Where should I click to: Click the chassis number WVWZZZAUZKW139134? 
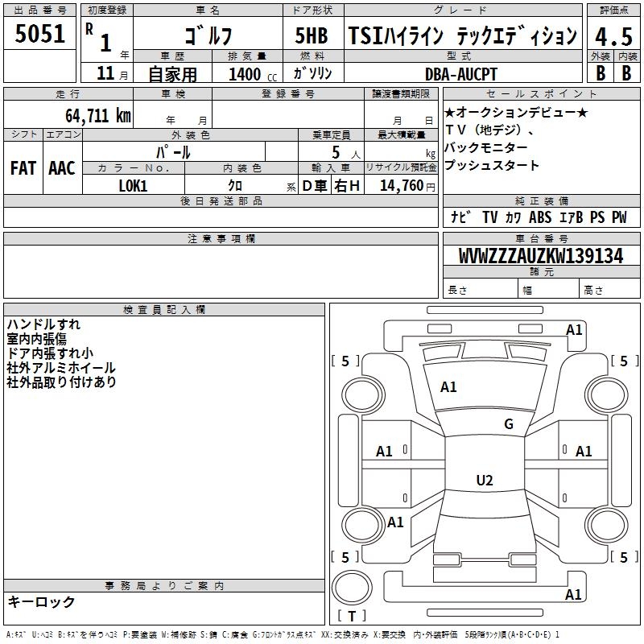click(x=541, y=257)
